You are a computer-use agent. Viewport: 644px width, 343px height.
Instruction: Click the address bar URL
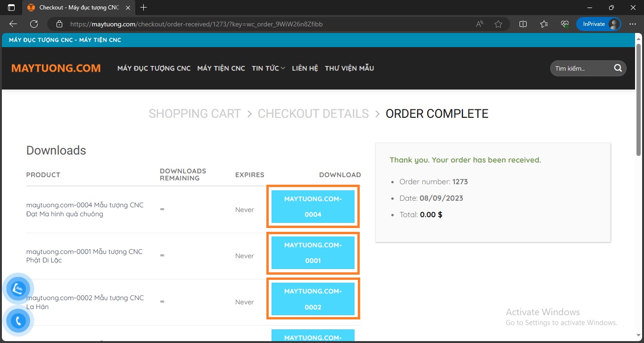(x=196, y=24)
